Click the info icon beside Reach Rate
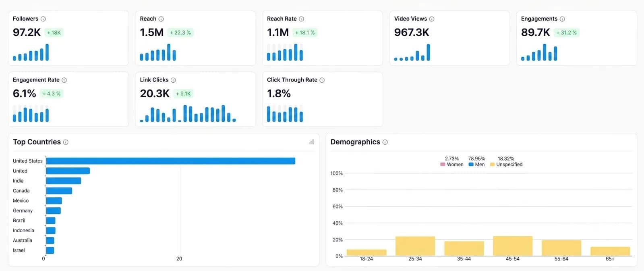The image size is (644, 271). pos(301,19)
